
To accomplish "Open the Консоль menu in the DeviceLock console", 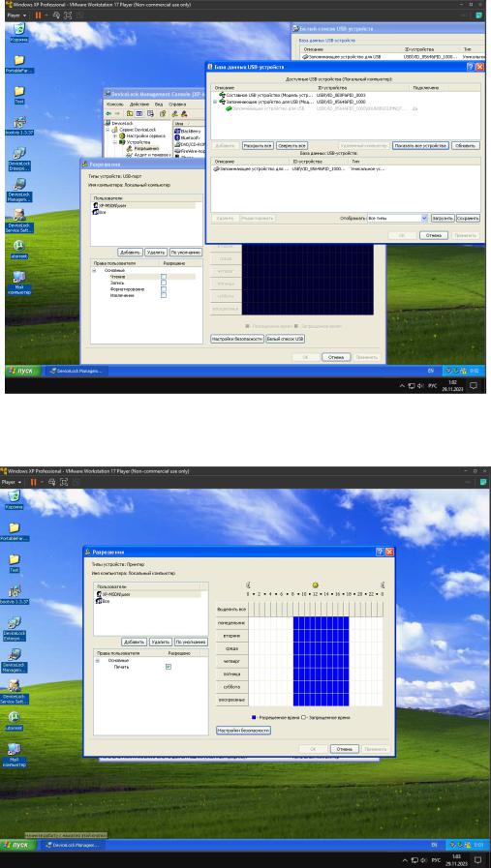I will (114, 105).
